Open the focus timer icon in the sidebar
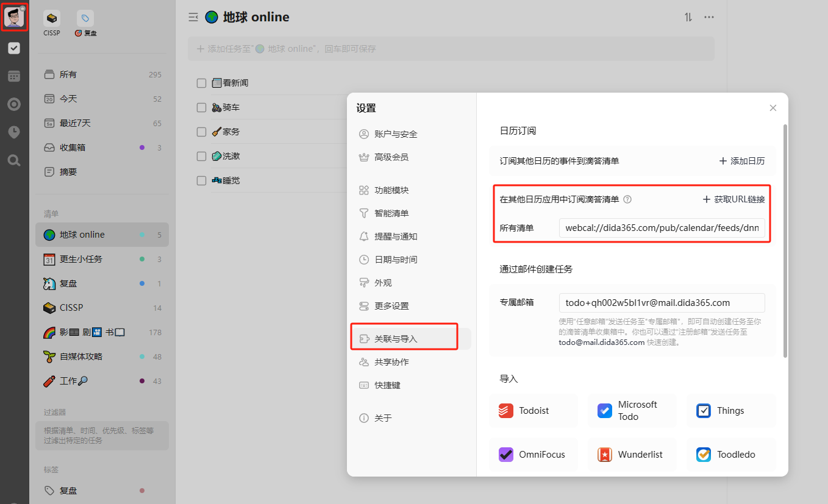This screenshot has height=504, width=828. 14,104
